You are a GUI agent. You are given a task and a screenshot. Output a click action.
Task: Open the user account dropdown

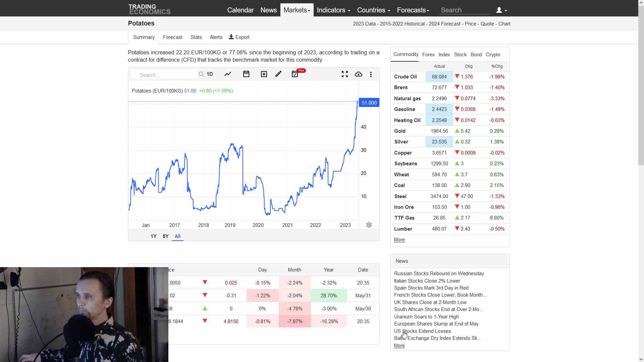(x=501, y=10)
